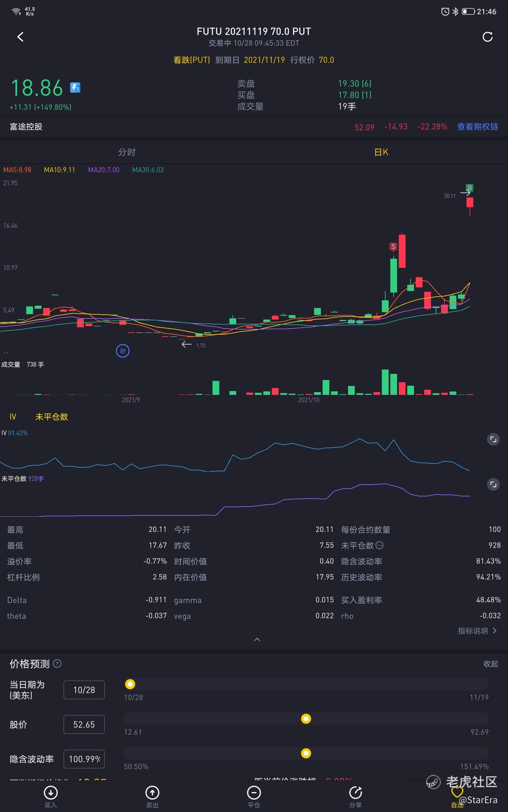Open 指标说明 indicator explanation
The width and height of the screenshot is (508, 812).
pos(477,631)
